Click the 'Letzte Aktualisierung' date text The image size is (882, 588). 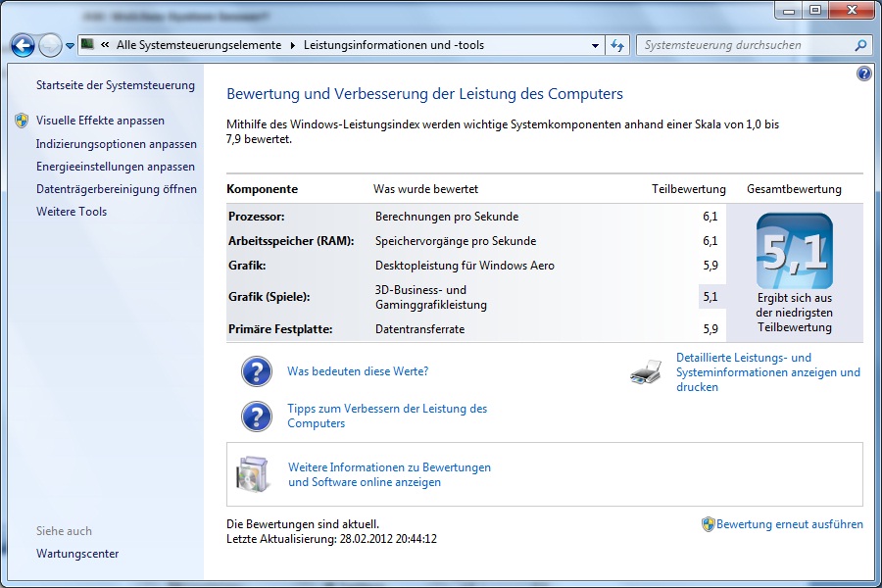[x=331, y=539]
